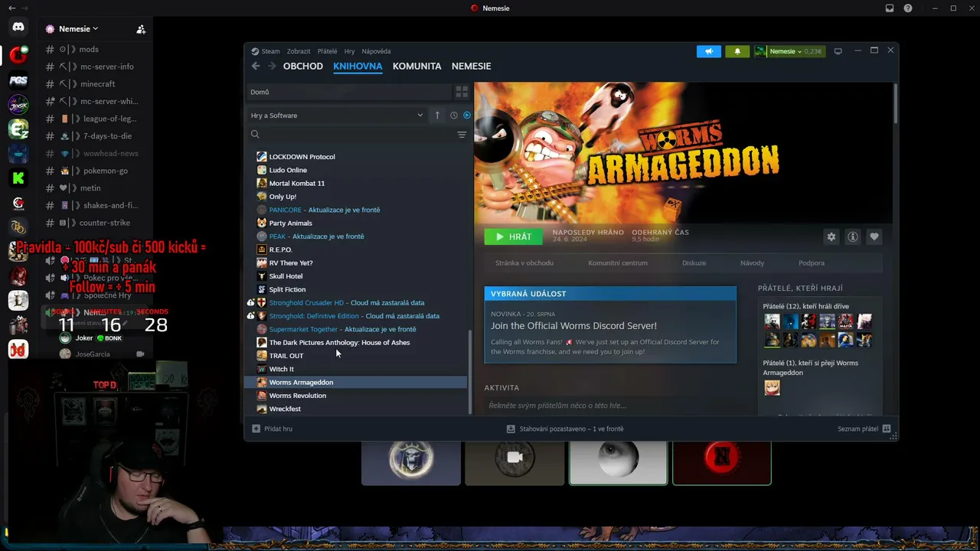
Task: Open the Návody link
Action: coord(753,262)
